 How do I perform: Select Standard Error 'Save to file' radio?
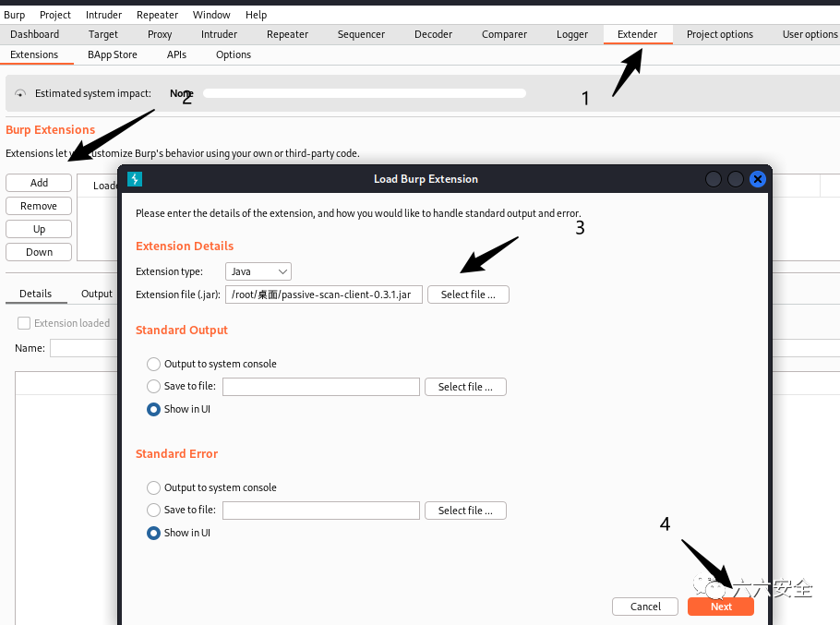154,510
